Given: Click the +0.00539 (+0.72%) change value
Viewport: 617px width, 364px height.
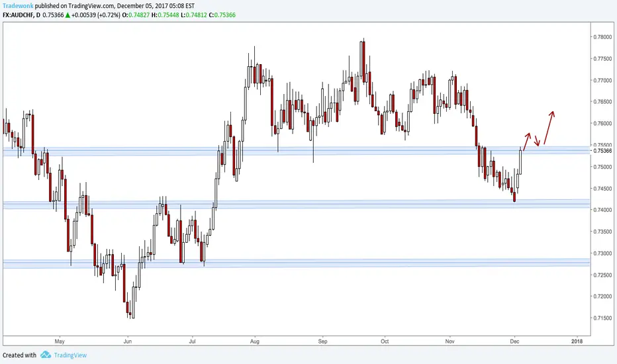Looking at the screenshot, I should pos(95,15).
